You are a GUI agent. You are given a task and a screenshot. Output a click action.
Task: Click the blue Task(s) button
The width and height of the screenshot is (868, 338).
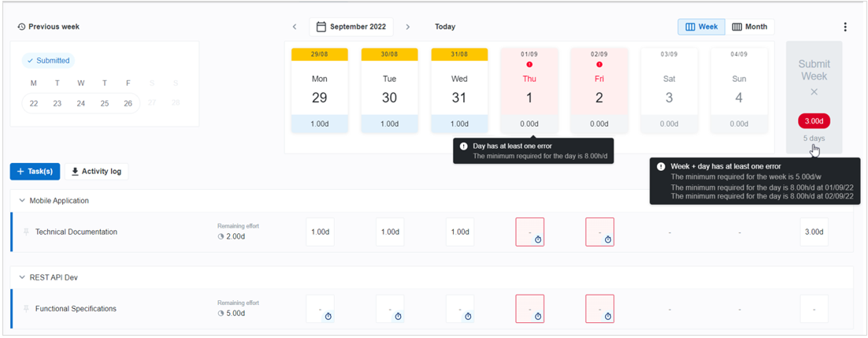pyautogui.click(x=35, y=172)
